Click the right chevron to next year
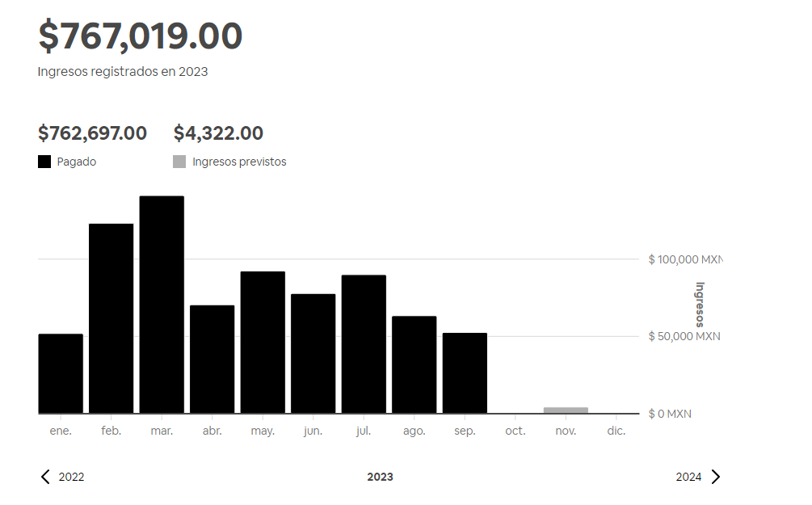Viewport: 812px width, 505px height. (715, 477)
